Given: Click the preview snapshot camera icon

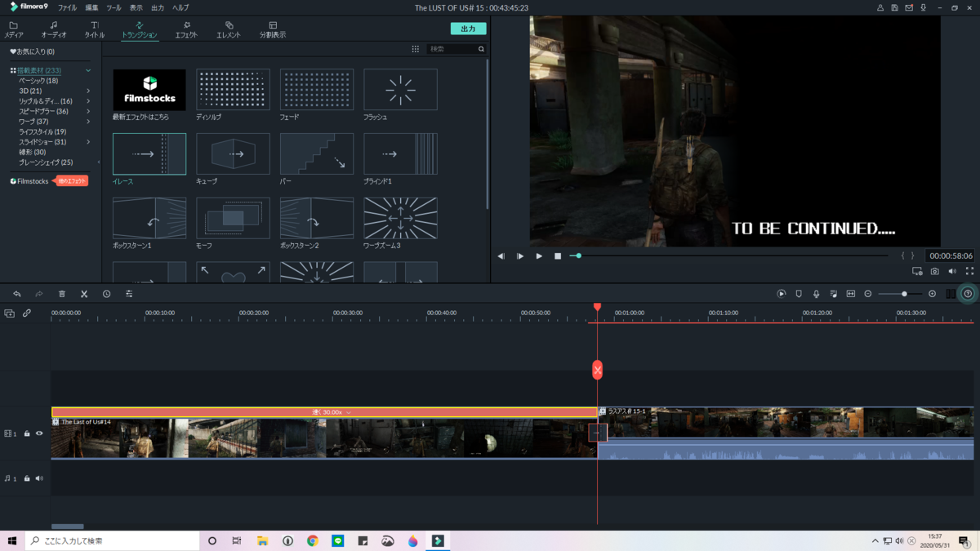Looking at the screenshot, I should pyautogui.click(x=935, y=271).
